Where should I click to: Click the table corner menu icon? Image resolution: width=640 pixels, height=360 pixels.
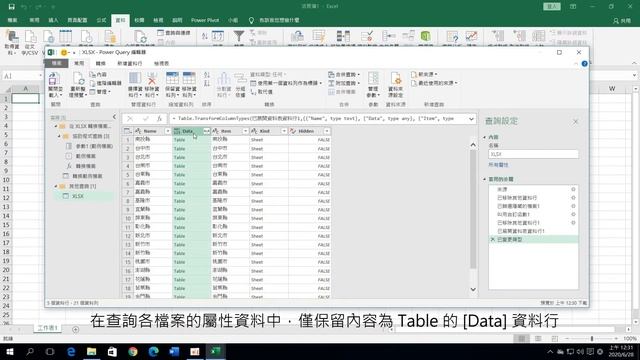click(x=127, y=131)
